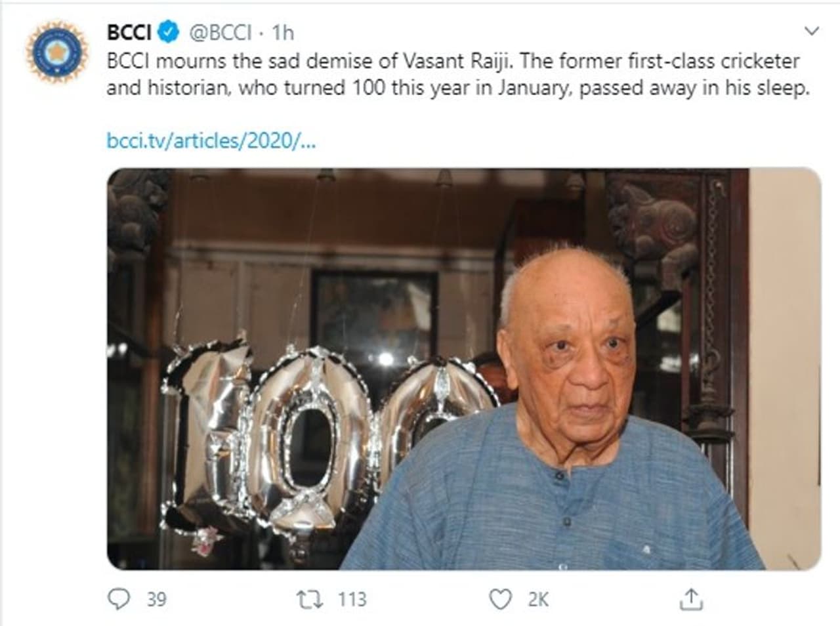The height and width of the screenshot is (626, 840).
Task: Click the blue verified badge beside BCCI
Action: 171,31
